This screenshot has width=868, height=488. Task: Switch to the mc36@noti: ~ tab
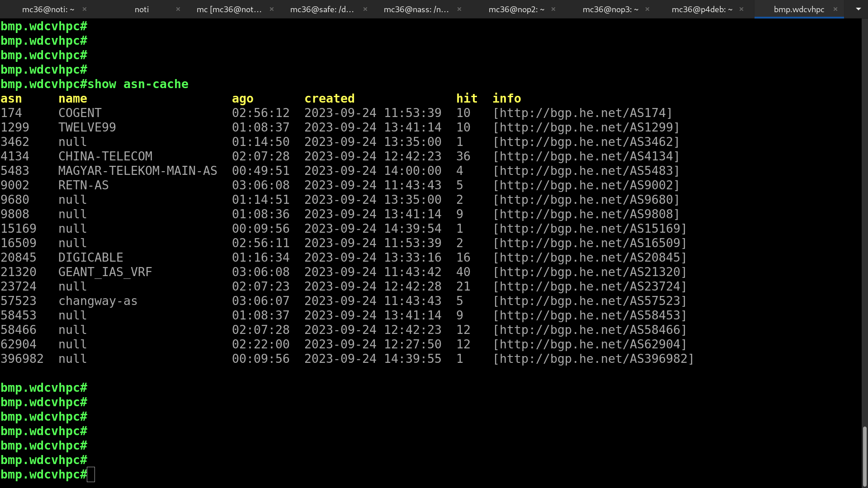(48, 9)
